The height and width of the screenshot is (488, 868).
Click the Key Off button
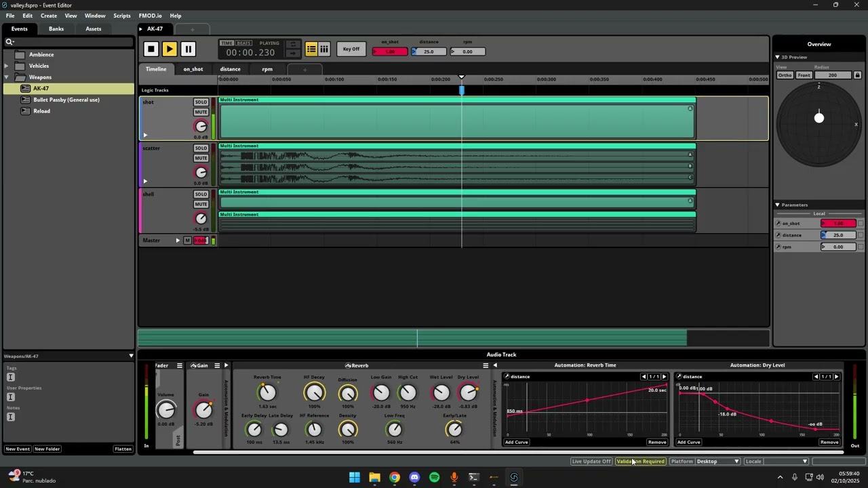[x=351, y=49]
